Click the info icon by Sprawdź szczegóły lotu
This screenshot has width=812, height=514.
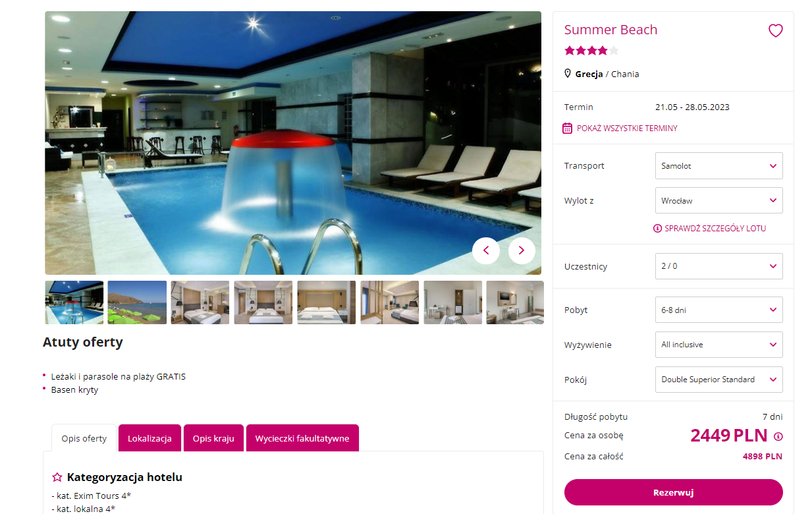pyautogui.click(x=657, y=229)
